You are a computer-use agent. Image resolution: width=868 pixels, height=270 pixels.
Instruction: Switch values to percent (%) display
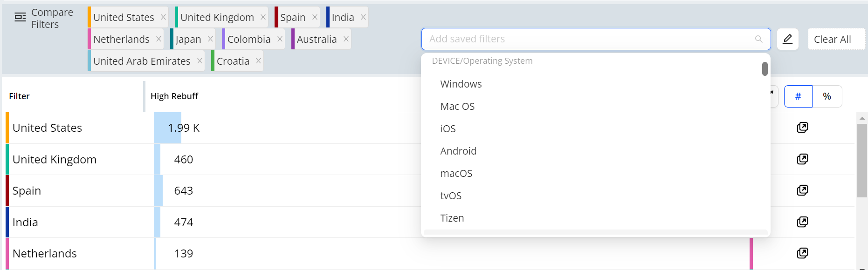pyautogui.click(x=827, y=96)
